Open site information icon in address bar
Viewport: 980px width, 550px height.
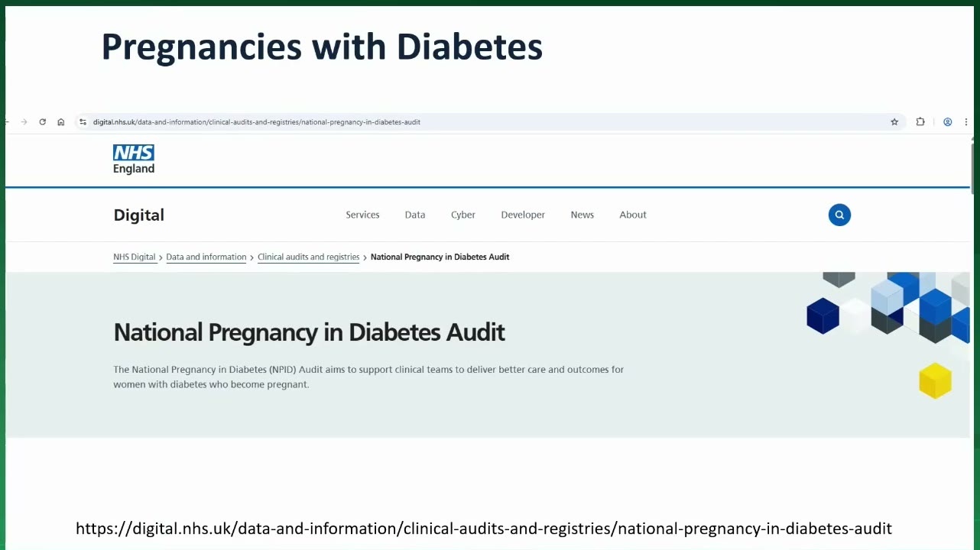(83, 122)
